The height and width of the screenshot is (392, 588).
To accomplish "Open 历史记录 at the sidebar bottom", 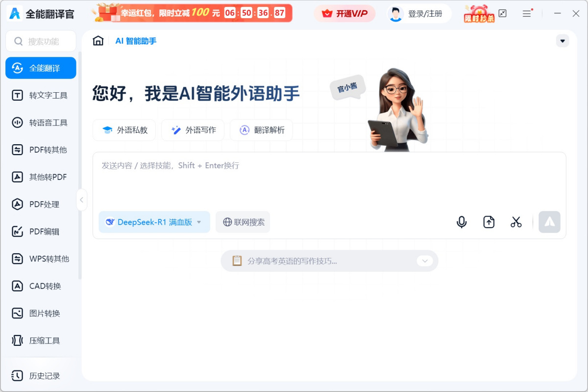I will coord(41,376).
